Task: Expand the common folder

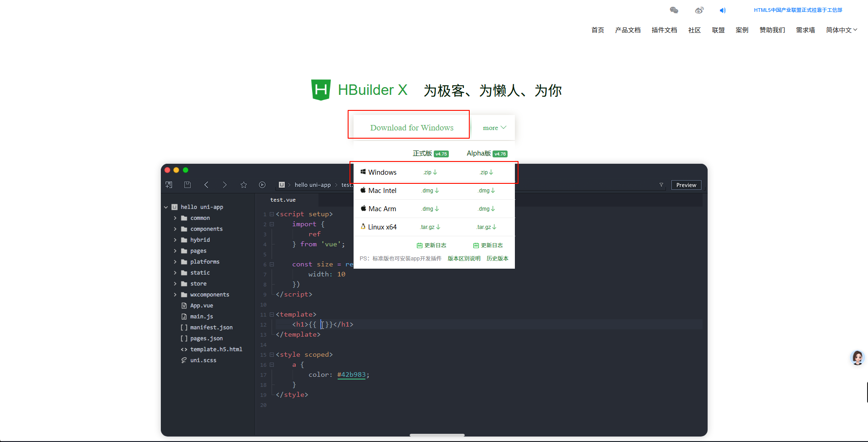Action: 175,218
